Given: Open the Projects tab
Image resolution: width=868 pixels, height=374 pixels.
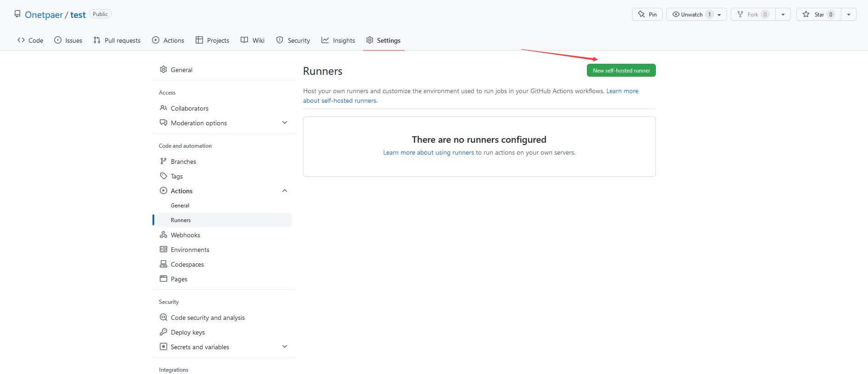Looking at the screenshot, I should tap(212, 40).
